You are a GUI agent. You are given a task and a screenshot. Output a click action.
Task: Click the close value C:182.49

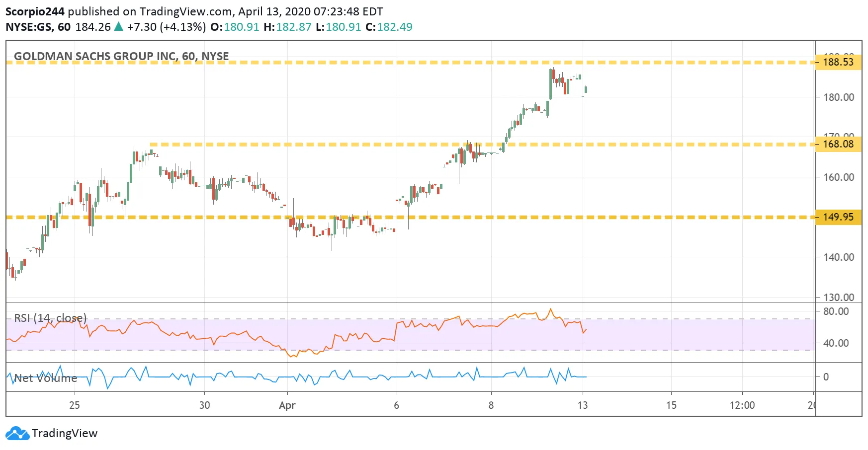(x=389, y=27)
